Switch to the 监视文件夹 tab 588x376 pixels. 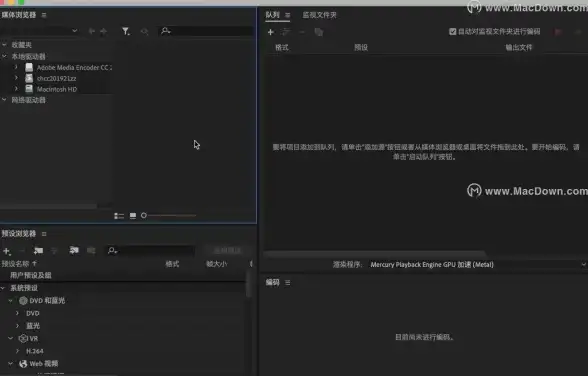[320, 15]
